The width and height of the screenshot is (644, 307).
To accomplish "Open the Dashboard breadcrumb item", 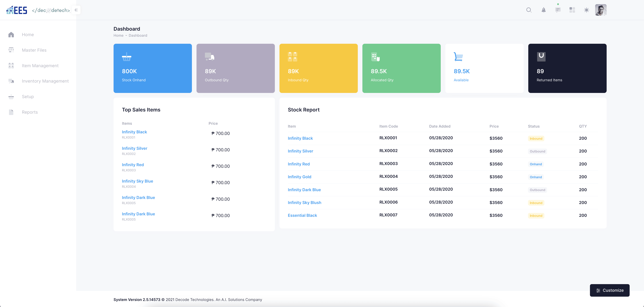I will pos(138,35).
